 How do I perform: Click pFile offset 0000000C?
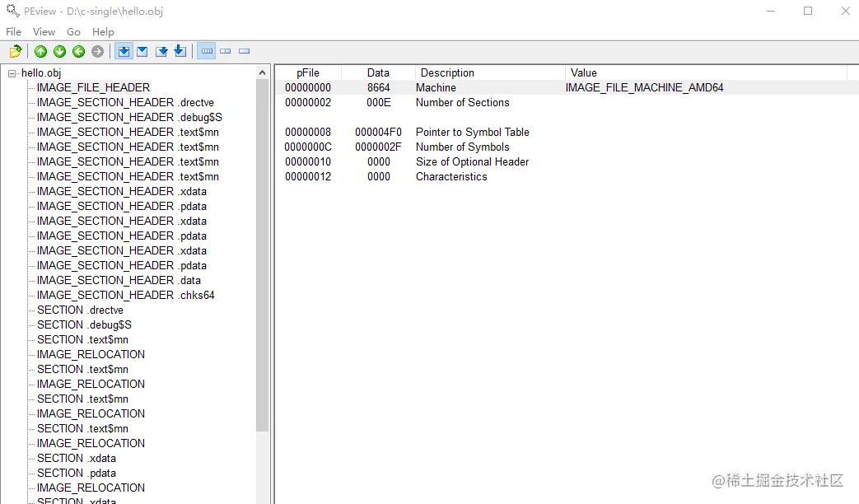point(308,147)
